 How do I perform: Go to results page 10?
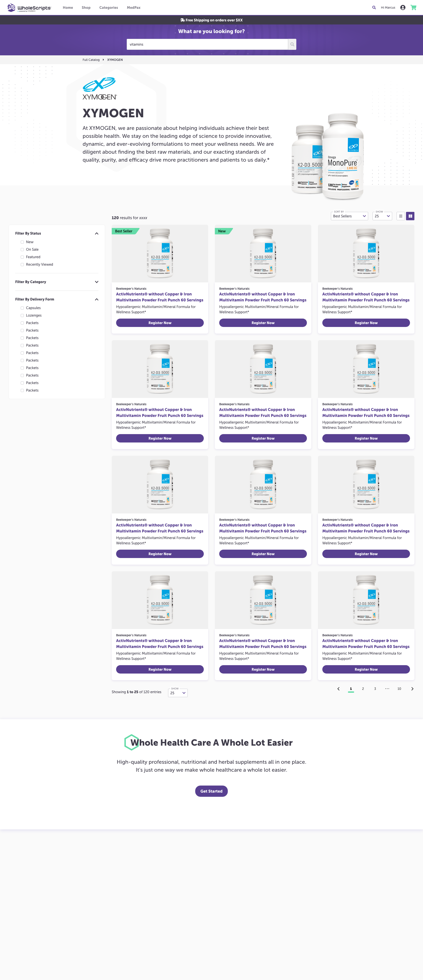pyautogui.click(x=399, y=689)
